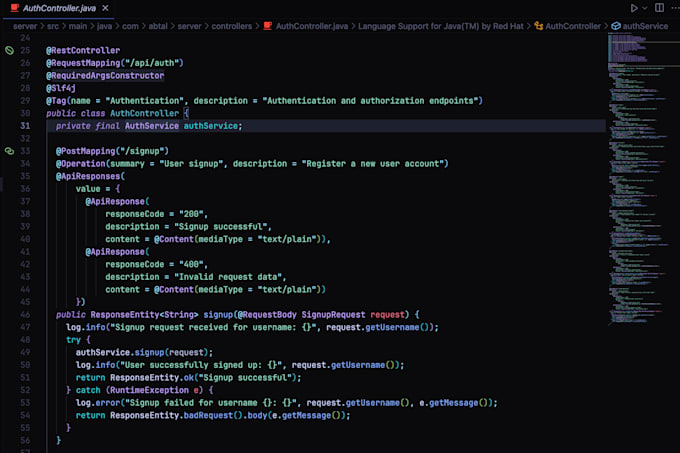Click line number 31 in the gutter
This screenshot has height=453, width=680.
point(25,126)
